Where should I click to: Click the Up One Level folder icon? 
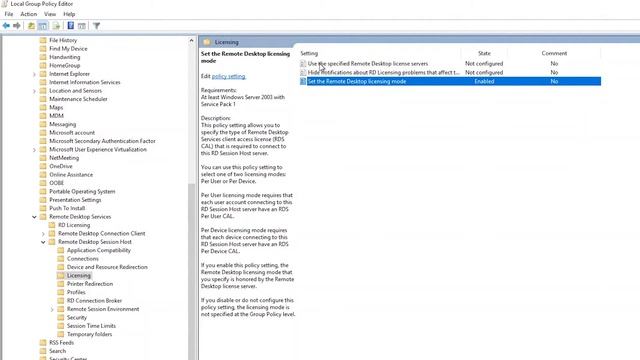pyautogui.click(x=31, y=26)
